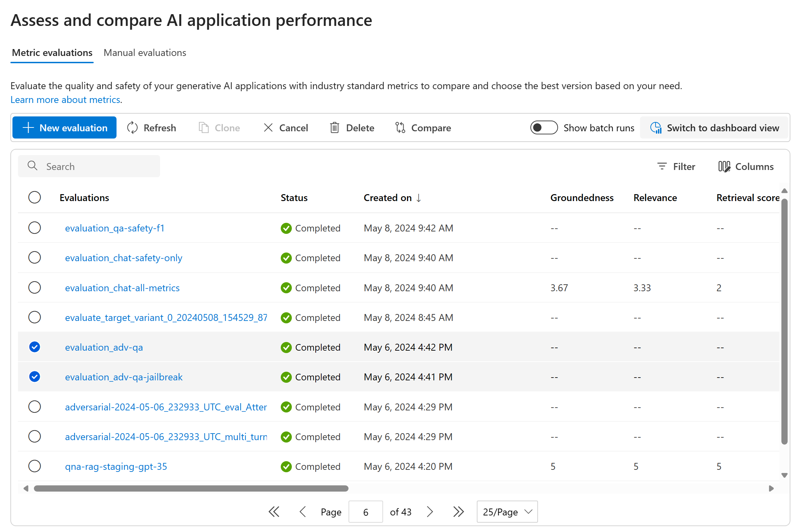798x532 pixels.
Task: Click the Cancel X icon
Action: click(x=268, y=128)
